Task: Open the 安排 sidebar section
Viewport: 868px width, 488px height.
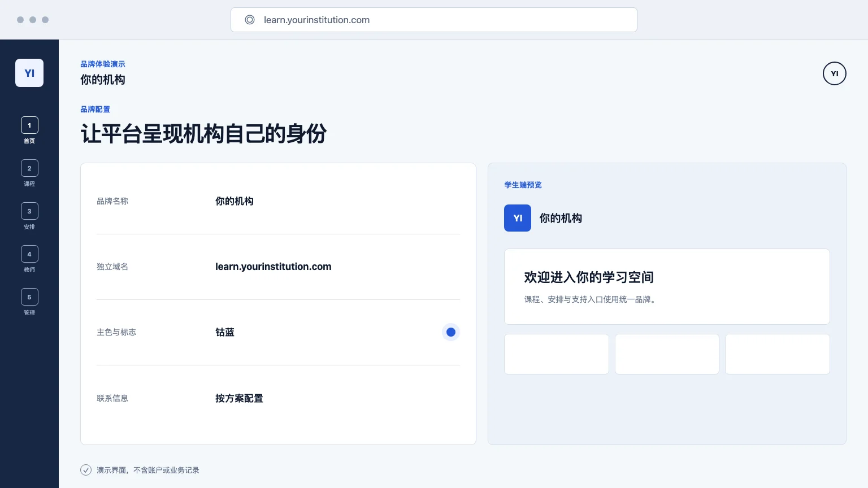Action: [29, 216]
